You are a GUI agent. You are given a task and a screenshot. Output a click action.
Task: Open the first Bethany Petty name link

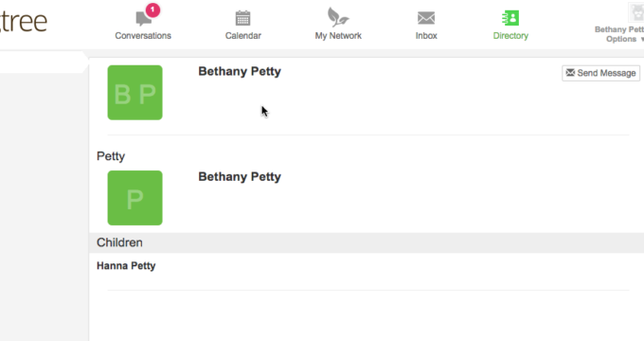240,71
